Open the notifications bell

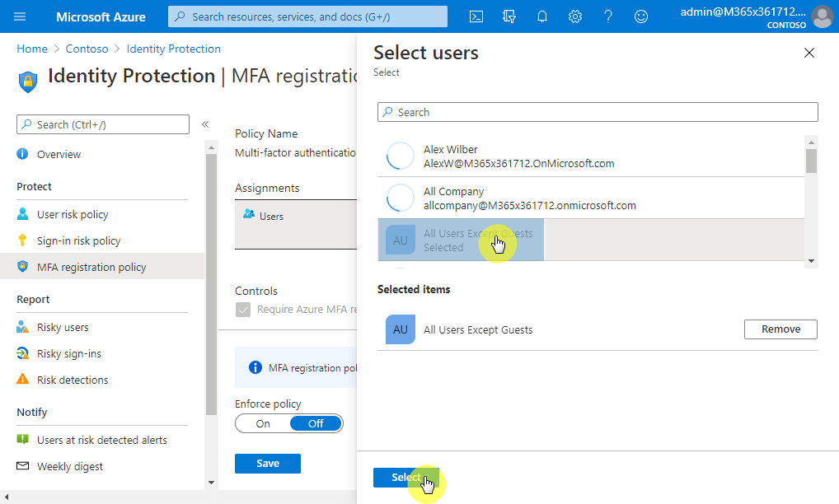(542, 16)
